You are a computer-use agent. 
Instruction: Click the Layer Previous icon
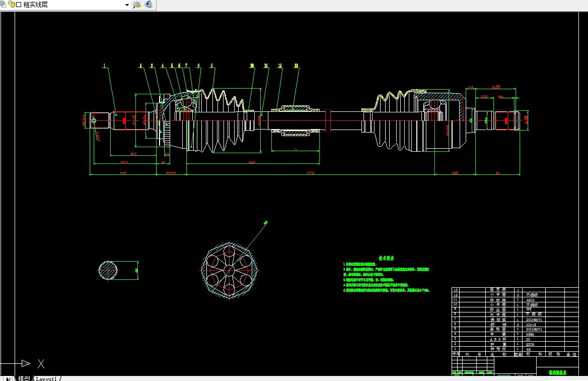[148, 5]
